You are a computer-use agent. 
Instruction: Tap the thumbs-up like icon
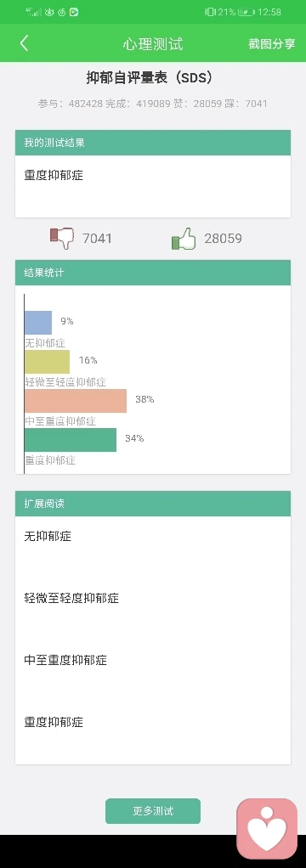coord(184,239)
